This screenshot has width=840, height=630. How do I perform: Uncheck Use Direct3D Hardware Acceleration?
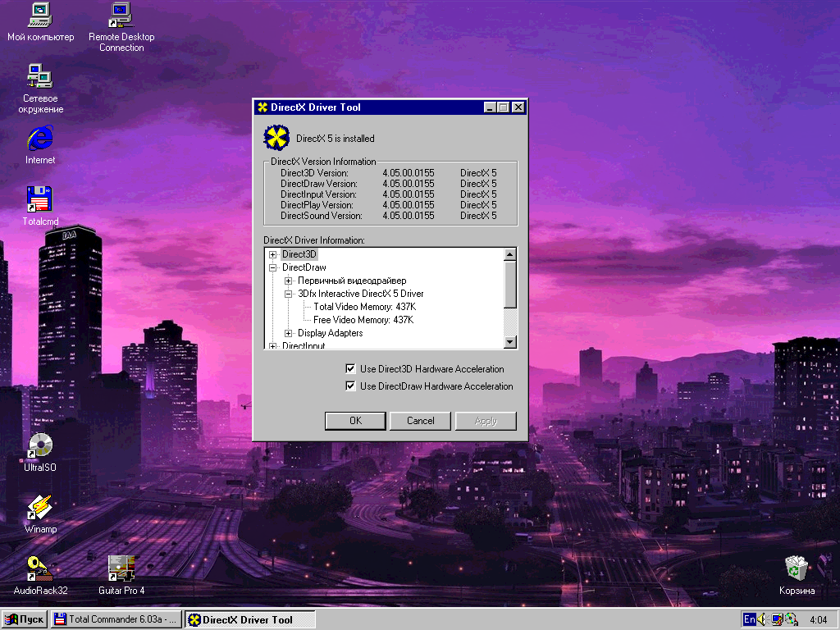point(350,368)
